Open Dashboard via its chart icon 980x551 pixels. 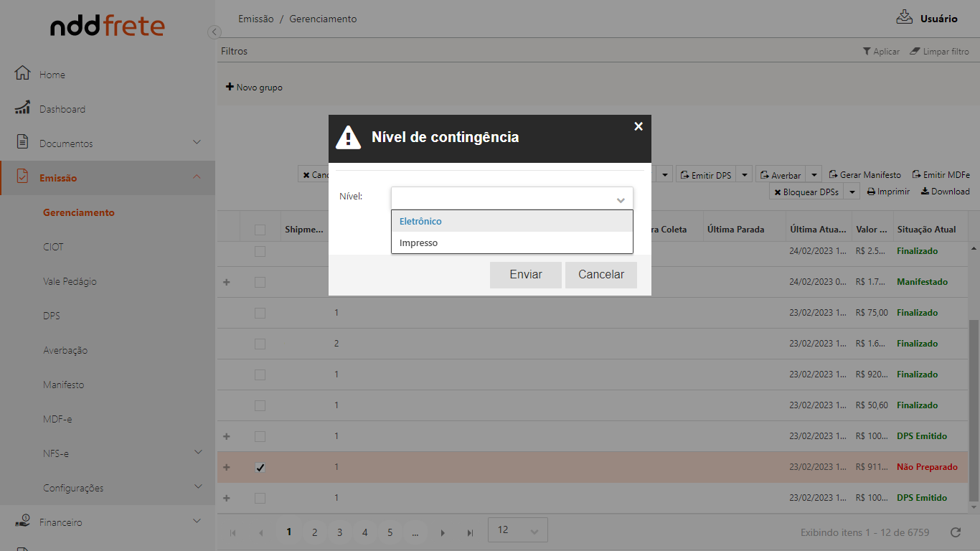[22, 108]
